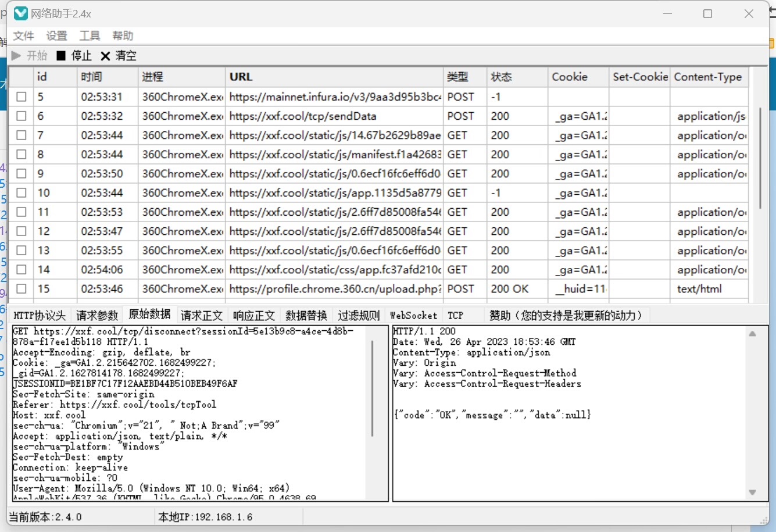Switch to the WebSocket tab
776x532 pixels.
(413, 316)
